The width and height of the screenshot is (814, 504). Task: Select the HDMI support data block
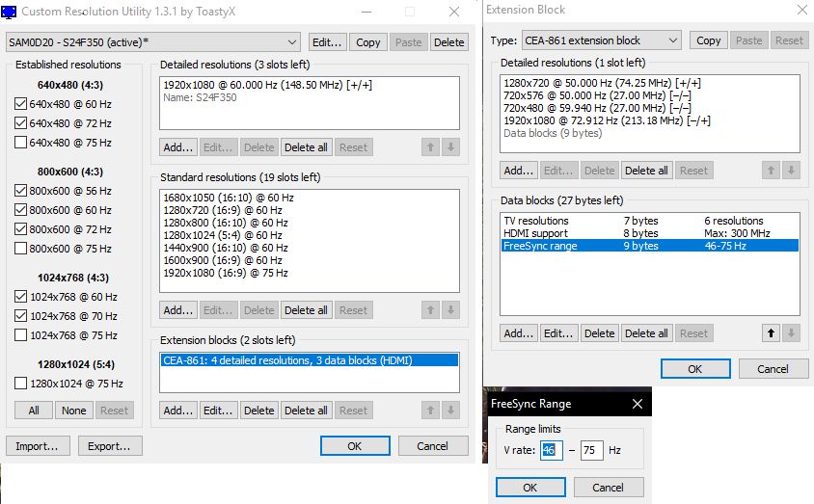[650, 233]
